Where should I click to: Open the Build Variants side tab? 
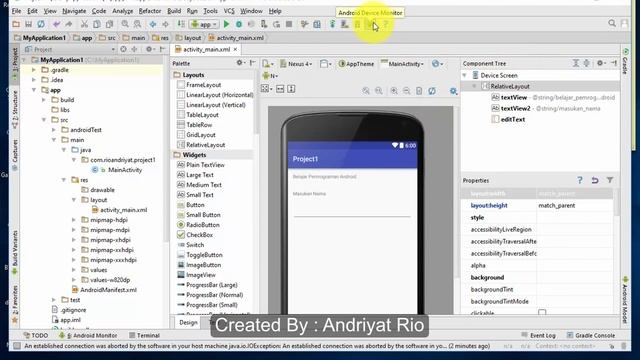click(x=15, y=252)
